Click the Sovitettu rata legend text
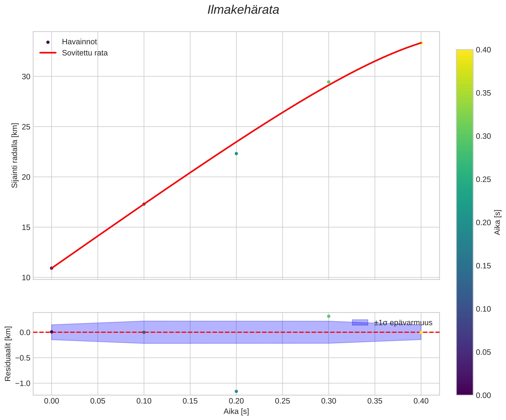The image size is (506, 420). click(85, 53)
